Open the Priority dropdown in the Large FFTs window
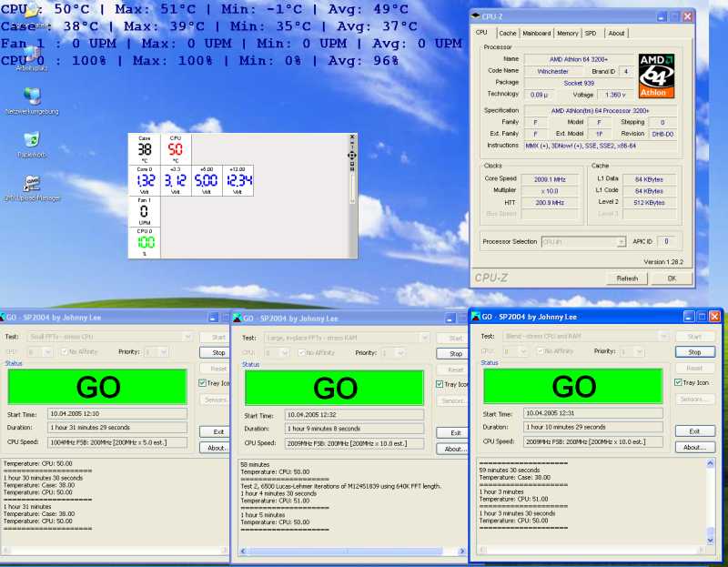728x567 pixels. point(392,353)
